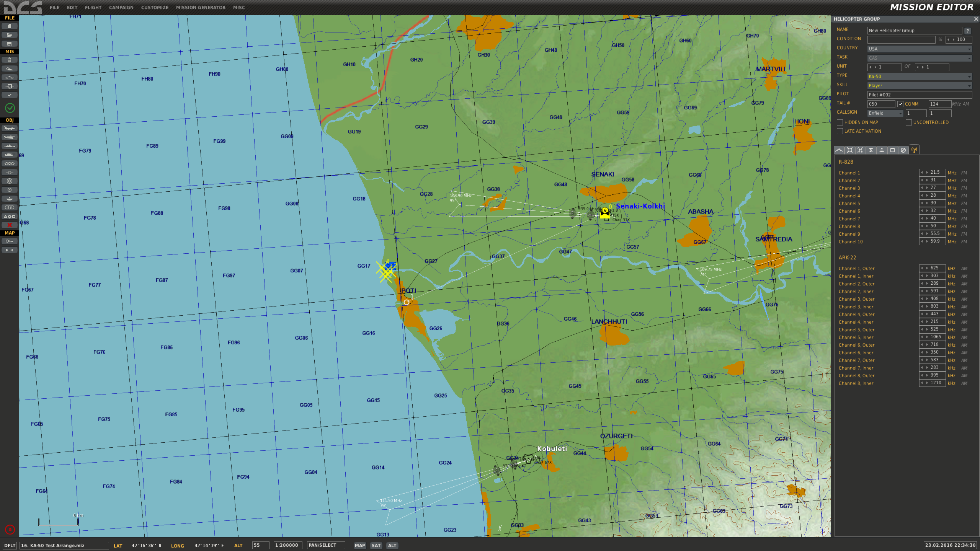Expand the Country dropdown showing USA
Screen dimensions: 980x551
pyautogui.click(x=920, y=49)
